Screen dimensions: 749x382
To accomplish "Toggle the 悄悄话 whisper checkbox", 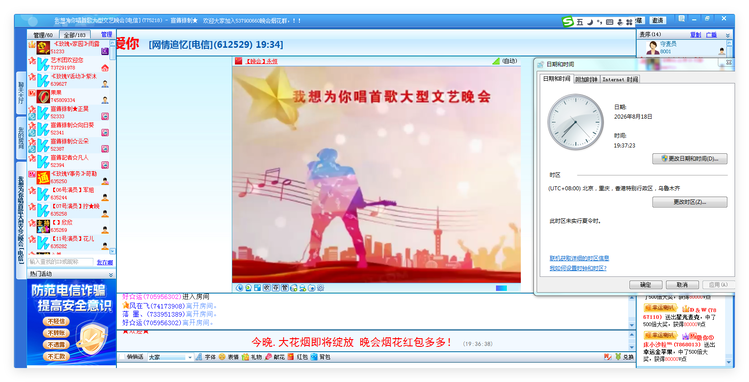I will [122, 357].
